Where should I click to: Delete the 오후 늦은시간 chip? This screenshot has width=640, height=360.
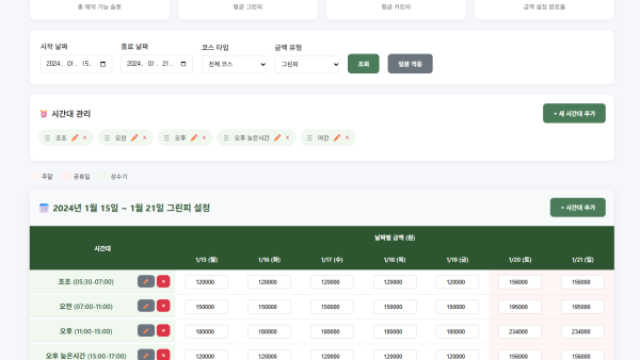[x=287, y=138]
